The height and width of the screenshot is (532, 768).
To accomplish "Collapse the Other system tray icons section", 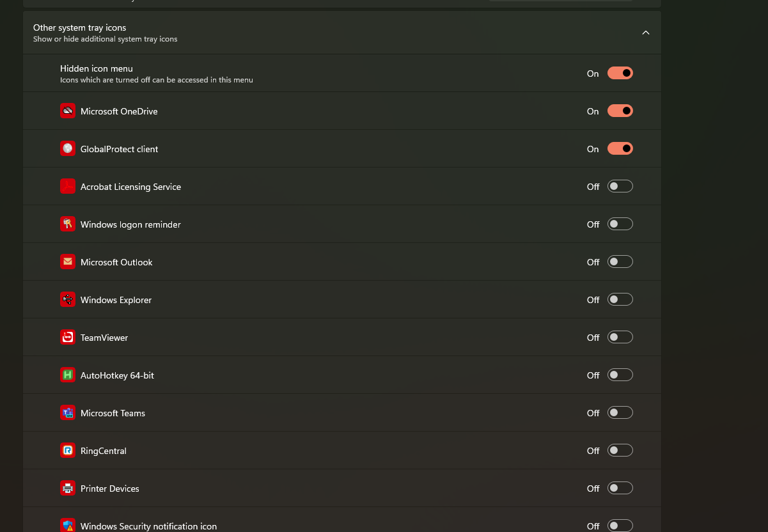I will (646, 33).
